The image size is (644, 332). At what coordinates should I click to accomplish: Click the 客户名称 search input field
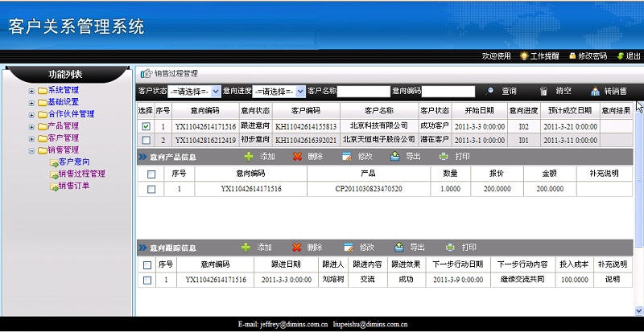click(x=363, y=92)
